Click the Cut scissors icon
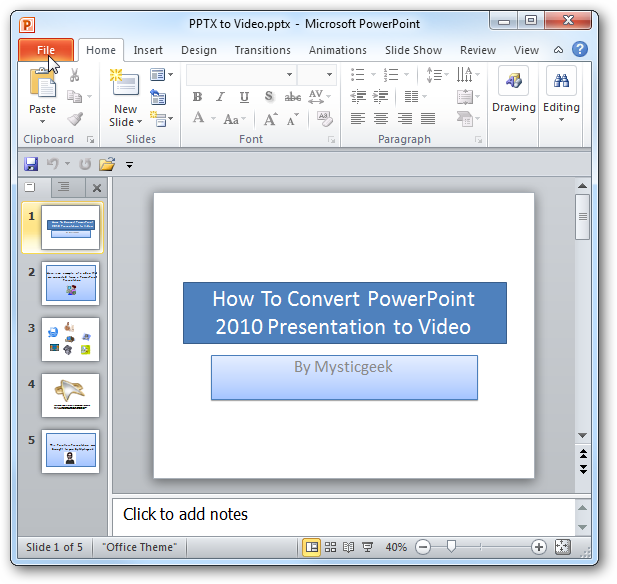 click(74, 75)
